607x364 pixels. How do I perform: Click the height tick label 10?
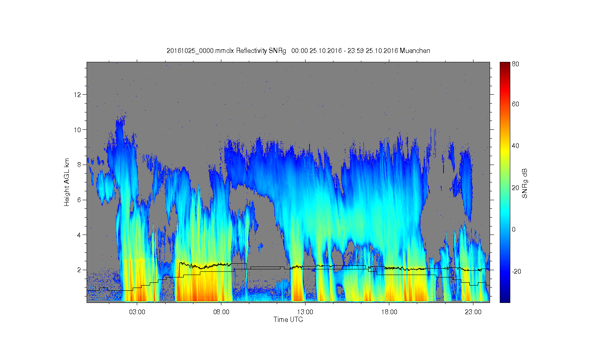pyautogui.click(x=78, y=130)
